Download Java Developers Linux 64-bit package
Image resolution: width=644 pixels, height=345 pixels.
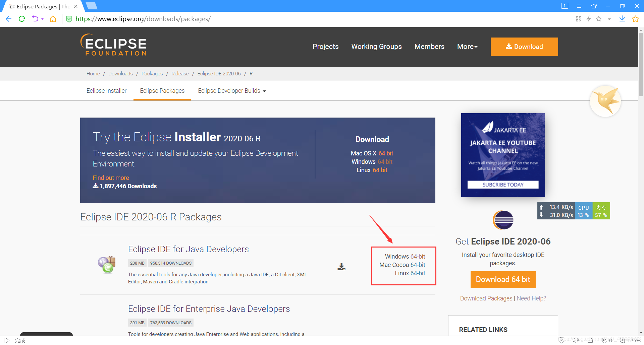tap(418, 273)
